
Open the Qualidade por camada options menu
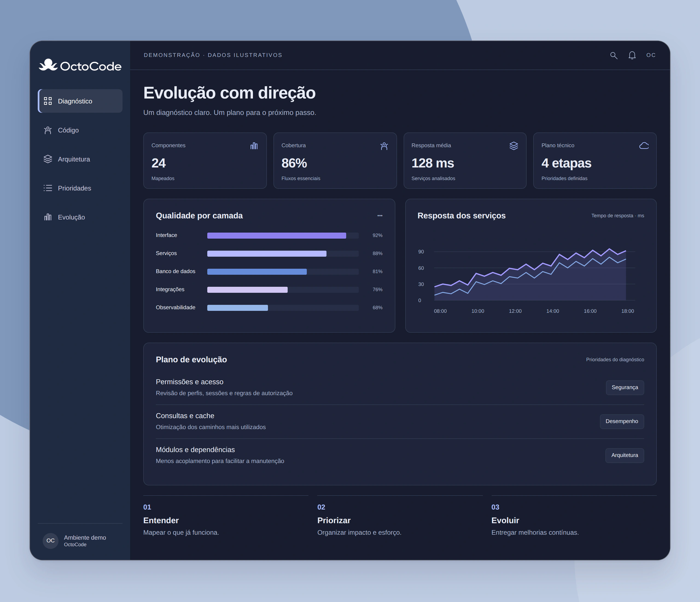coord(380,216)
